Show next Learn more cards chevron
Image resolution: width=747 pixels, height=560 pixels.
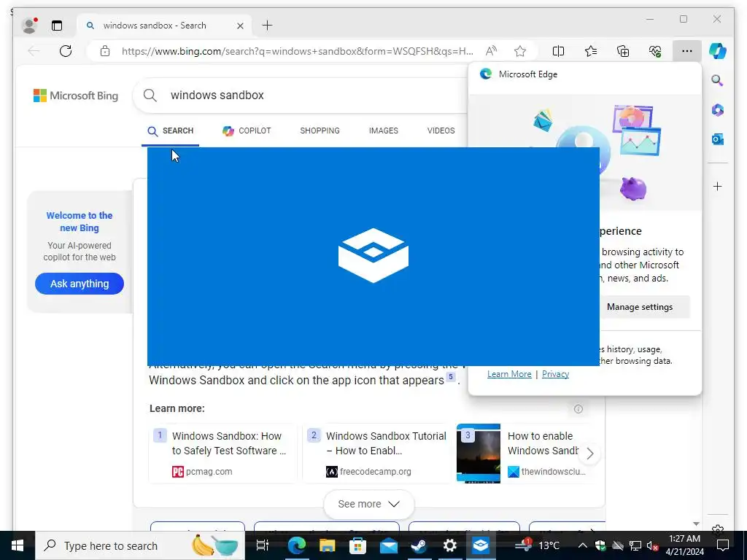589,454
